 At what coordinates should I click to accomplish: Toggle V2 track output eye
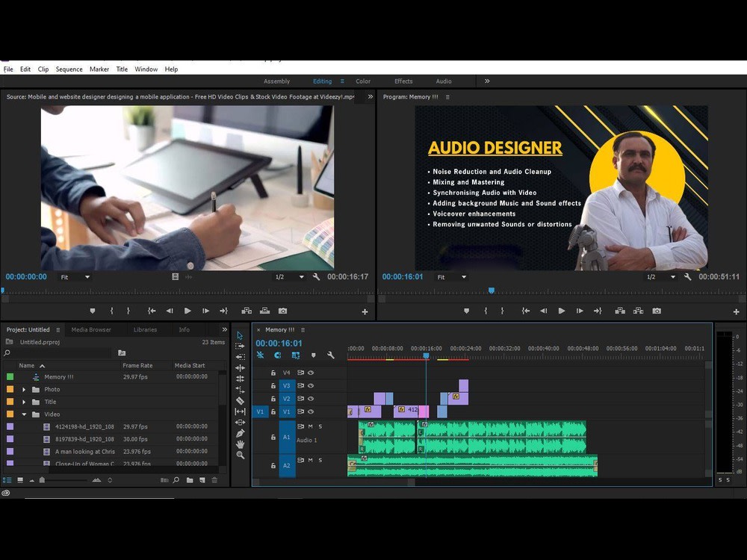(311, 399)
